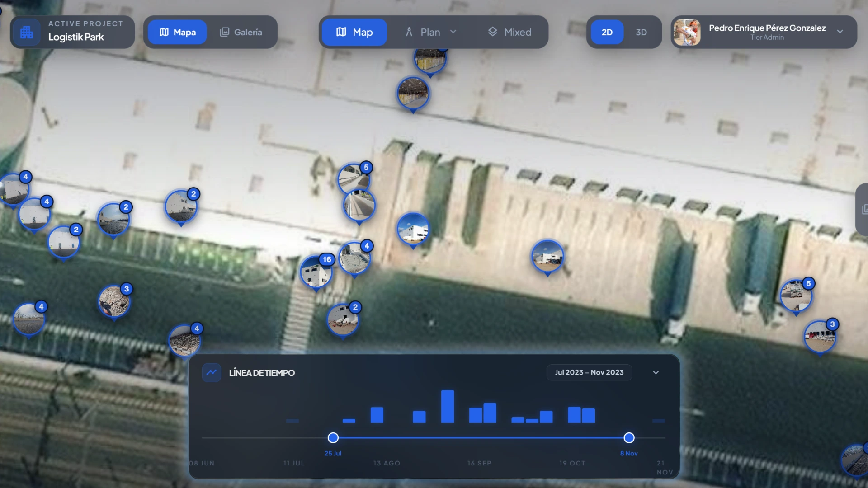Click the tallest histogram bar in timeline
Screen dimensions: 868x488
tap(448, 406)
